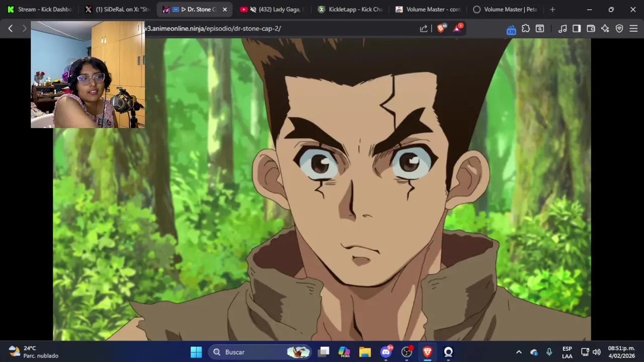
Task: Change input language ESP LAA
Action: point(567,352)
